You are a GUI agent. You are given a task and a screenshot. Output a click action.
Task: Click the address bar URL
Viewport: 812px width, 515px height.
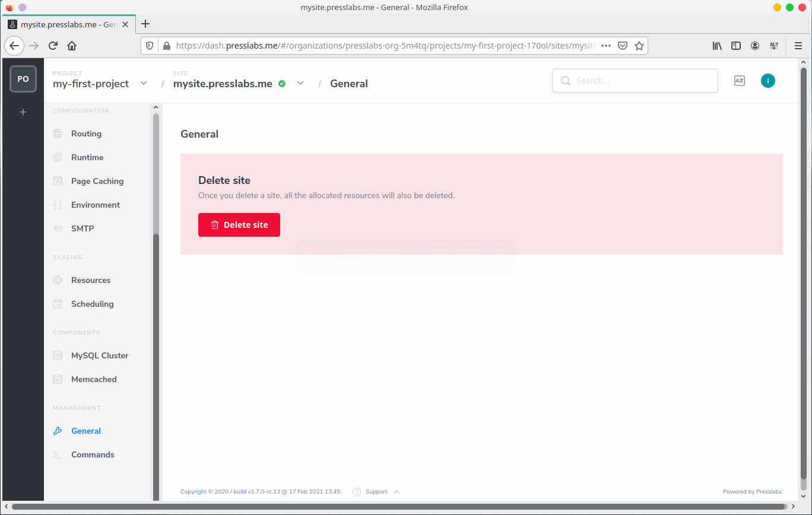(x=385, y=46)
